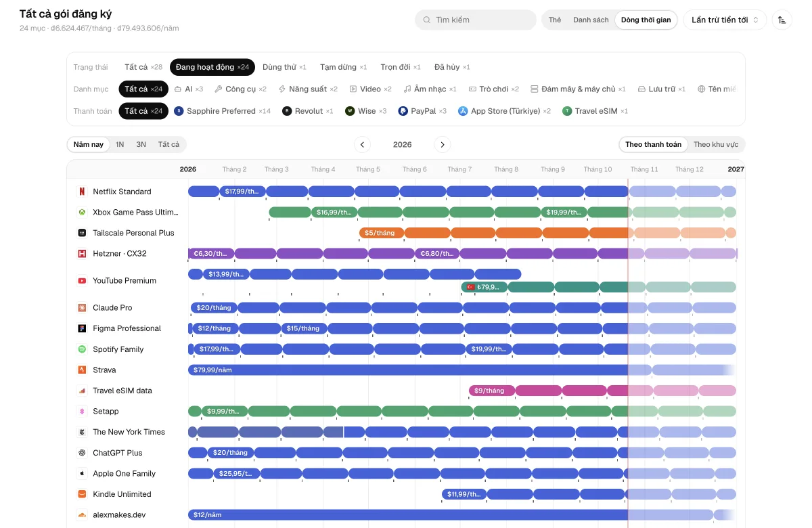Image resolution: width=812 pixels, height=528 pixels.
Task: Click the alexmakes.dev Cloudflare icon
Action: coord(82,515)
